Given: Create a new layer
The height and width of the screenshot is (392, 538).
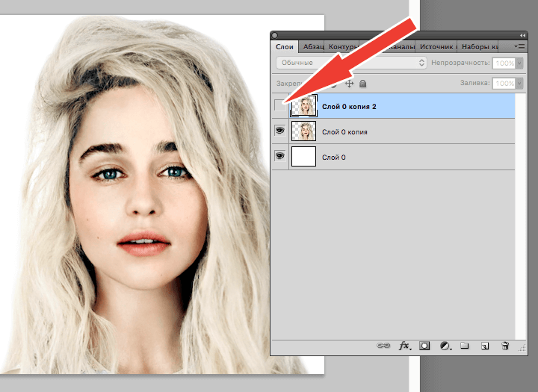Looking at the screenshot, I should tap(484, 346).
